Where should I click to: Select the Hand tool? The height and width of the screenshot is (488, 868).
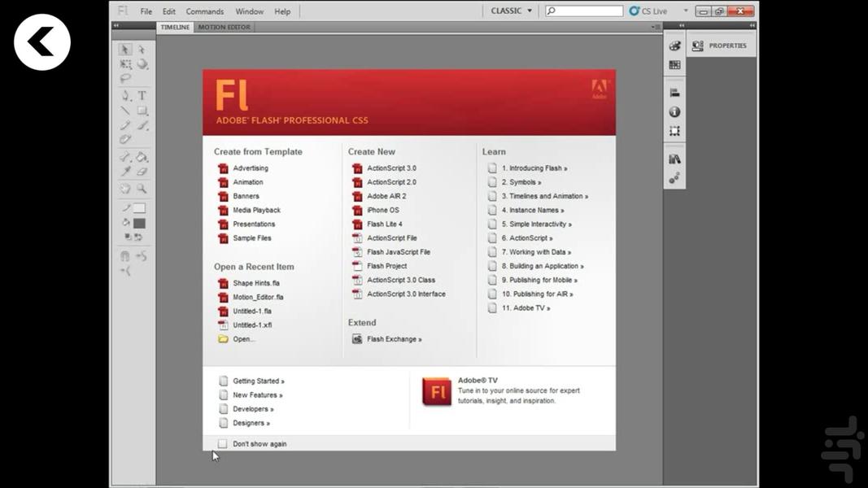click(125, 189)
